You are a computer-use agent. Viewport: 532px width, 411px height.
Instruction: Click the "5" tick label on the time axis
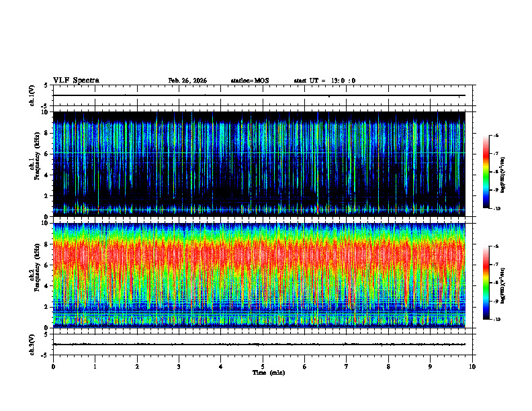pyautogui.click(x=263, y=367)
